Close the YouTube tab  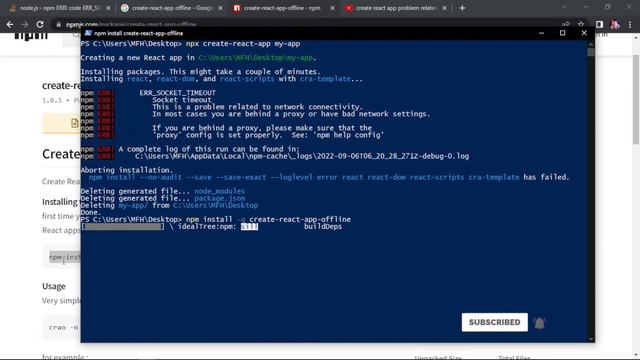[444, 8]
